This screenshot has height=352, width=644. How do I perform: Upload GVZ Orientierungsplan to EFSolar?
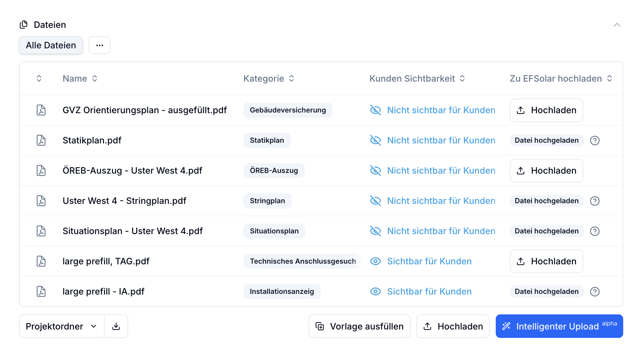click(546, 110)
